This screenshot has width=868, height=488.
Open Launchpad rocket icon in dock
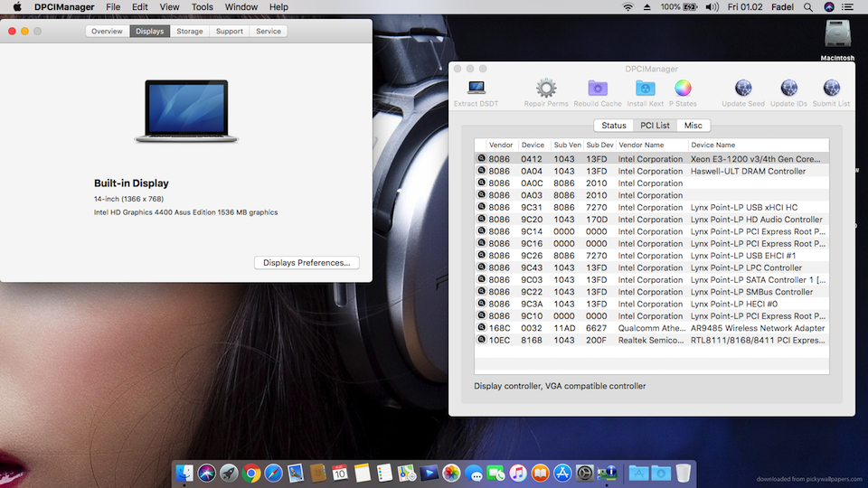point(229,473)
